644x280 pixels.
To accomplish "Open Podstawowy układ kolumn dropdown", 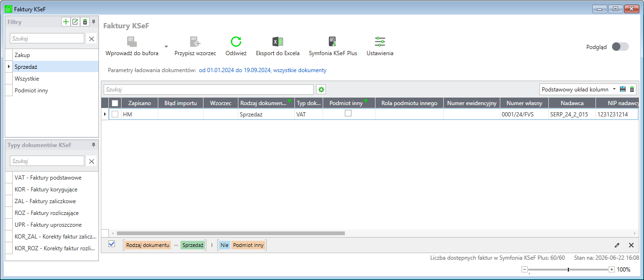I will pyautogui.click(x=579, y=89).
